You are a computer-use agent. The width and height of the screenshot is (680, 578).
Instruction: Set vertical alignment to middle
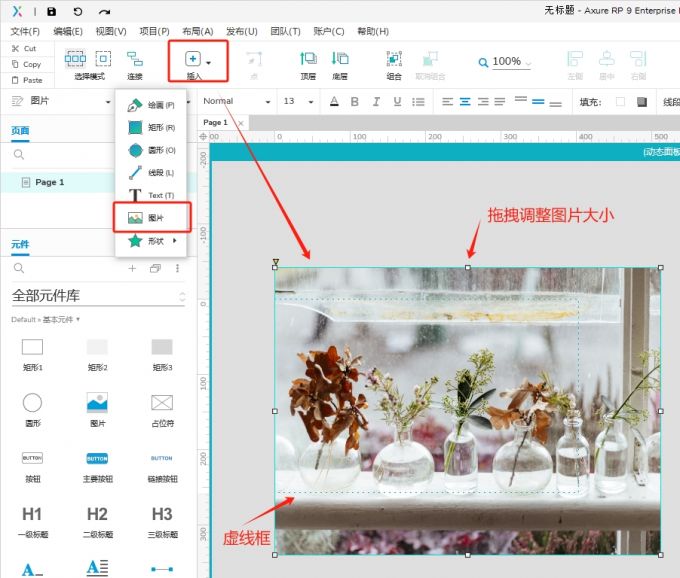[538, 102]
